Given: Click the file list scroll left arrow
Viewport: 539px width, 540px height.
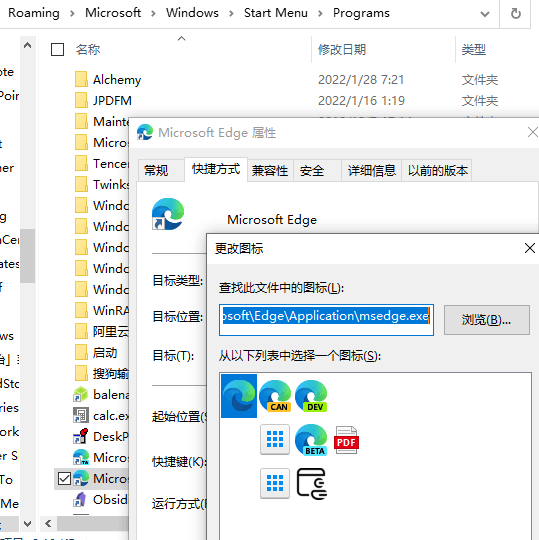Looking at the screenshot, I should 48,524.
